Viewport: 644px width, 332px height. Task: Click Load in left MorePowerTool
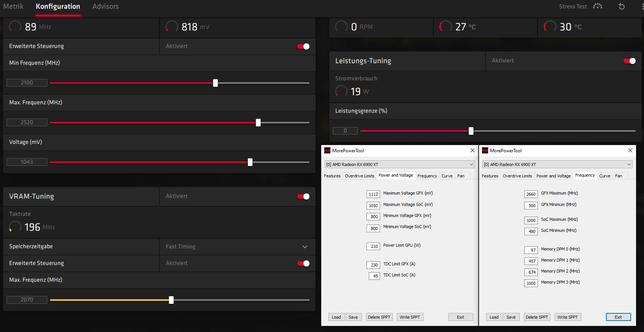click(336, 317)
